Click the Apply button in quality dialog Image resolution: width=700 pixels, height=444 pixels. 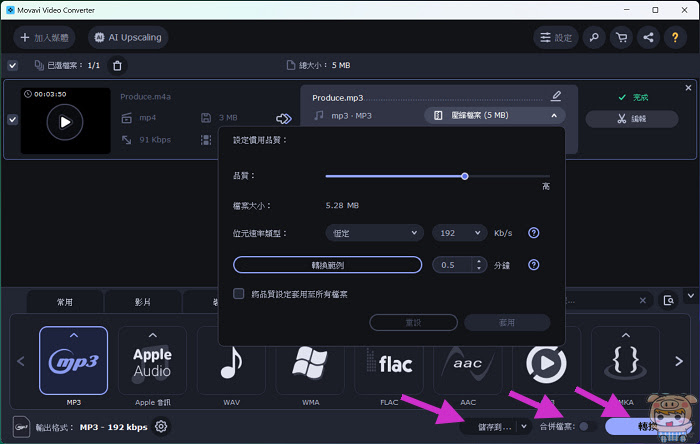tap(507, 322)
